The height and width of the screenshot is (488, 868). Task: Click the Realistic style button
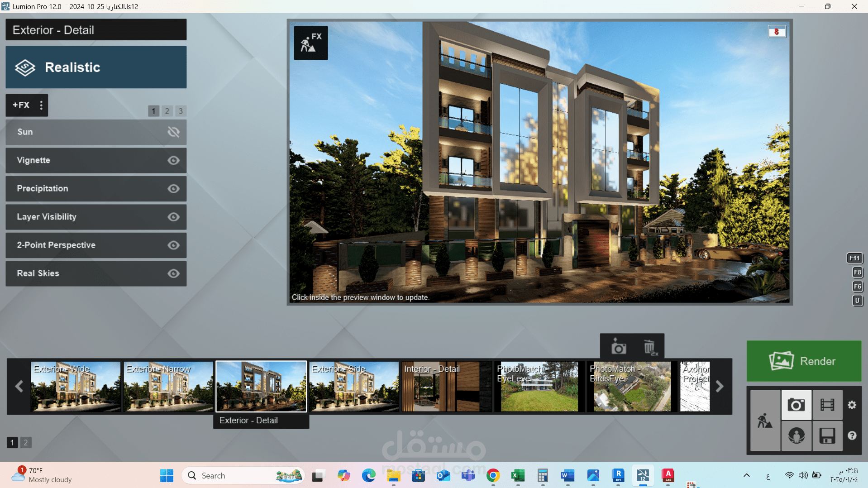(96, 67)
